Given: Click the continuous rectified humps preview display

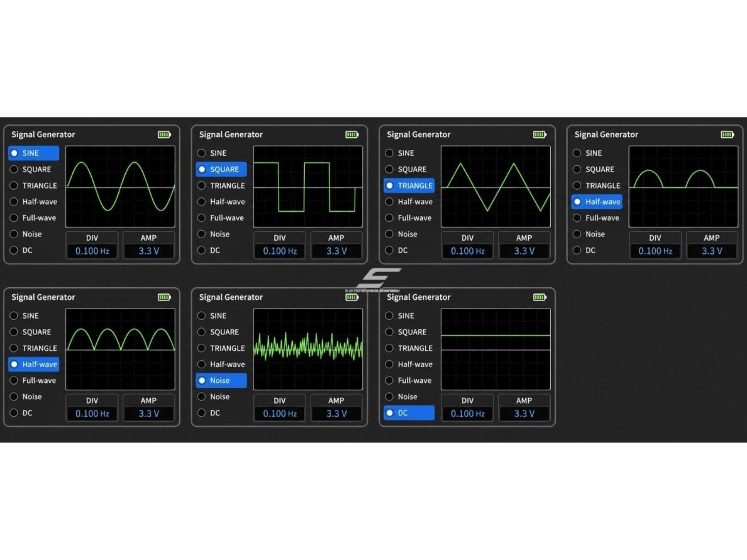Looking at the screenshot, I should coord(120,349).
